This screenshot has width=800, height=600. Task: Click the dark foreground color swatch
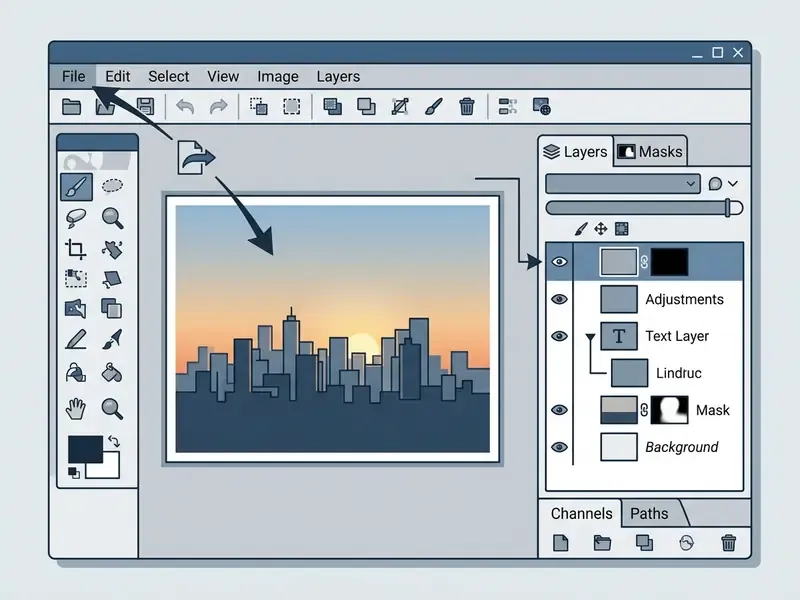pyautogui.click(x=85, y=449)
